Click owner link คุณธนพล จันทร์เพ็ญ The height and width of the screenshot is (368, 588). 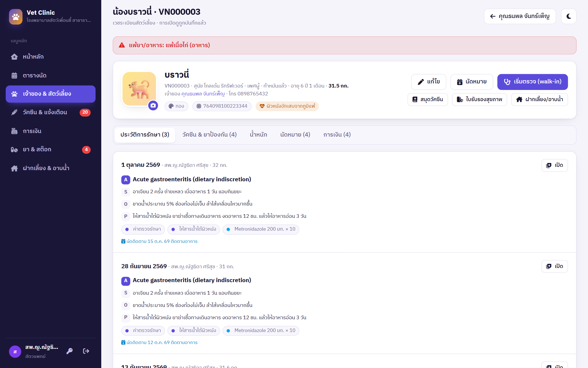(x=203, y=94)
